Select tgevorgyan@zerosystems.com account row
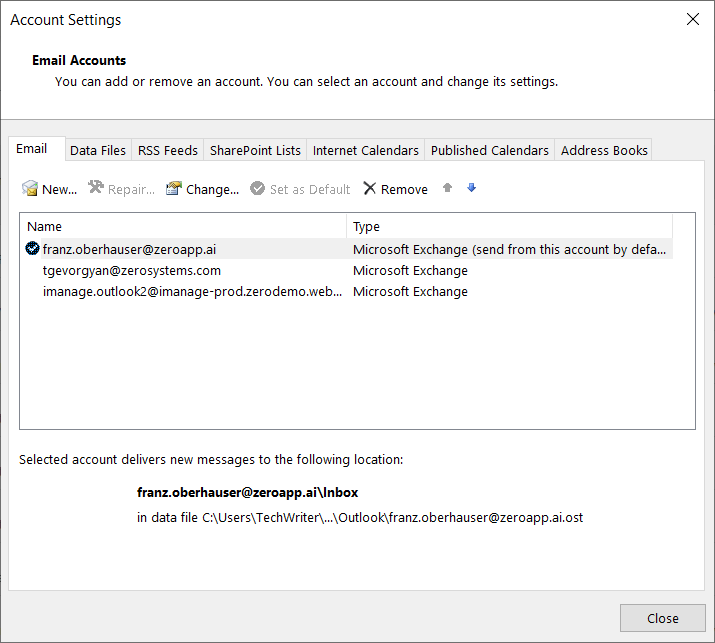The image size is (715, 643). [349, 270]
